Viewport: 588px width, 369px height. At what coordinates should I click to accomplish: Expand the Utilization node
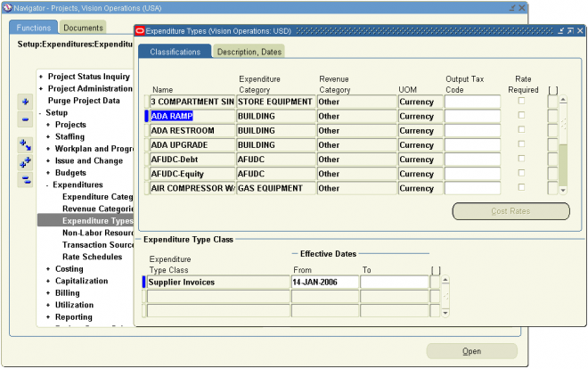point(48,305)
